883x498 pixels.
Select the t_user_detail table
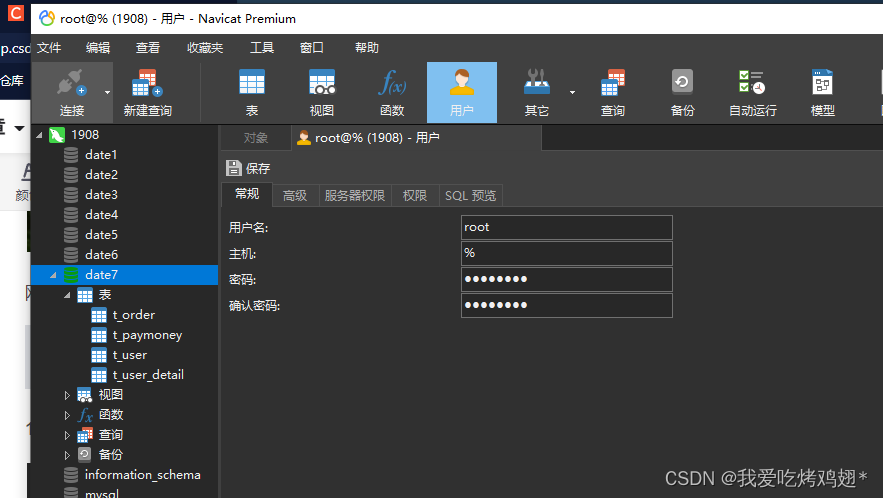pos(148,375)
